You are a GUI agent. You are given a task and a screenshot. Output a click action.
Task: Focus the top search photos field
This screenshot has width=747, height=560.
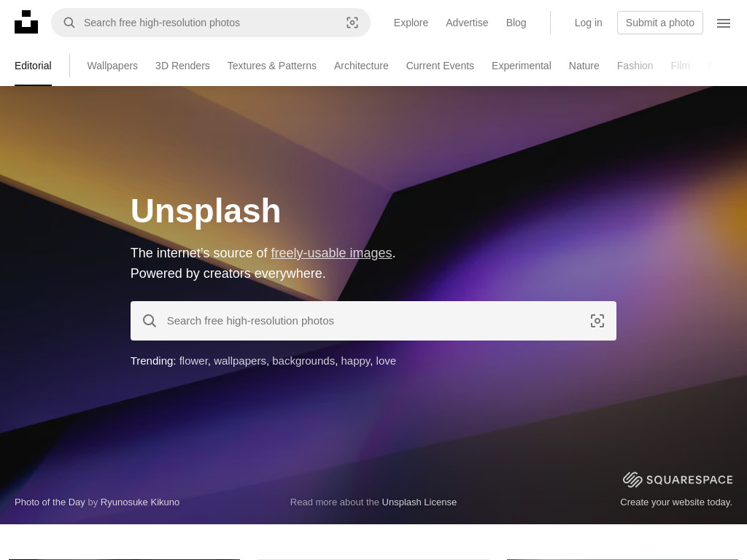pos(211,23)
